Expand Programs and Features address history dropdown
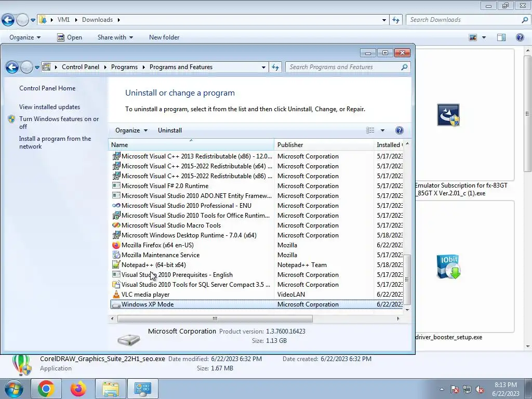Screen dimensions: 532x399 263,67
